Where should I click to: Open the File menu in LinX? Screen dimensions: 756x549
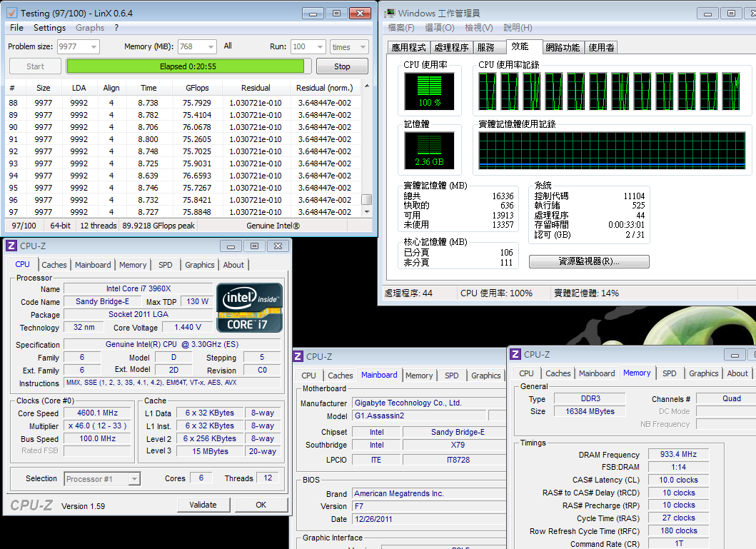click(x=16, y=27)
